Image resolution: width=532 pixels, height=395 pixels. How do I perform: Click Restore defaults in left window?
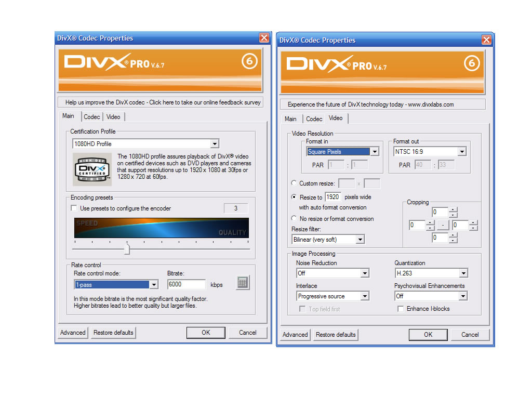pyautogui.click(x=113, y=333)
